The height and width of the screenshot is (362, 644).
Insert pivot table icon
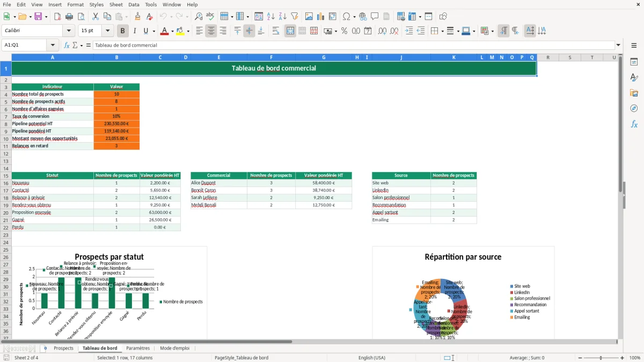coord(333,17)
